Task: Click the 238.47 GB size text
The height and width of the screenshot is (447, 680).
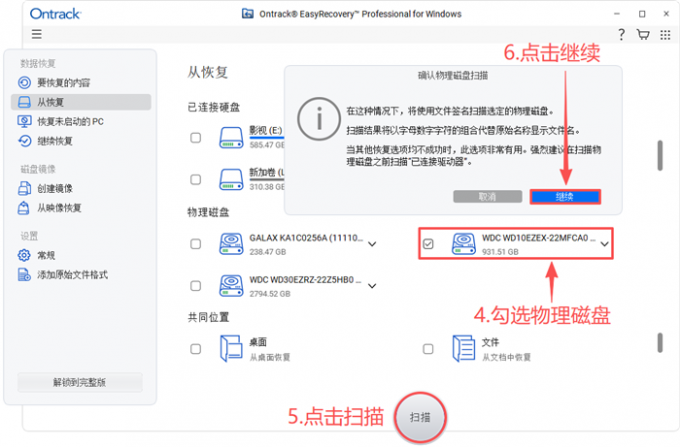Action: pos(268,252)
